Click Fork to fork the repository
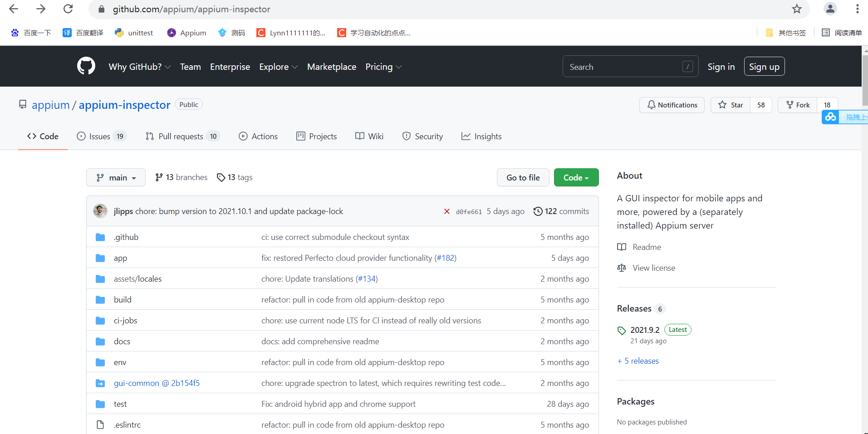This screenshot has height=434, width=868. click(798, 105)
